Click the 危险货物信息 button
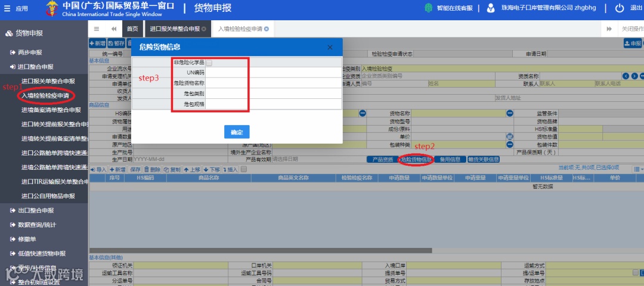Viewport: 644px width, 286px height. [x=416, y=160]
